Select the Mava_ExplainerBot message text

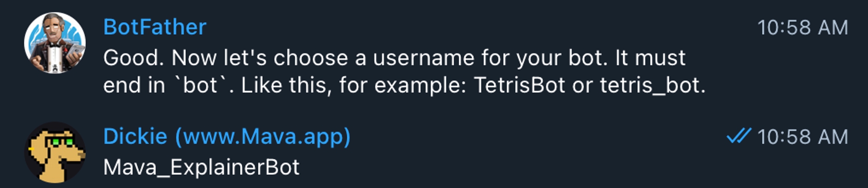(x=201, y=168)
